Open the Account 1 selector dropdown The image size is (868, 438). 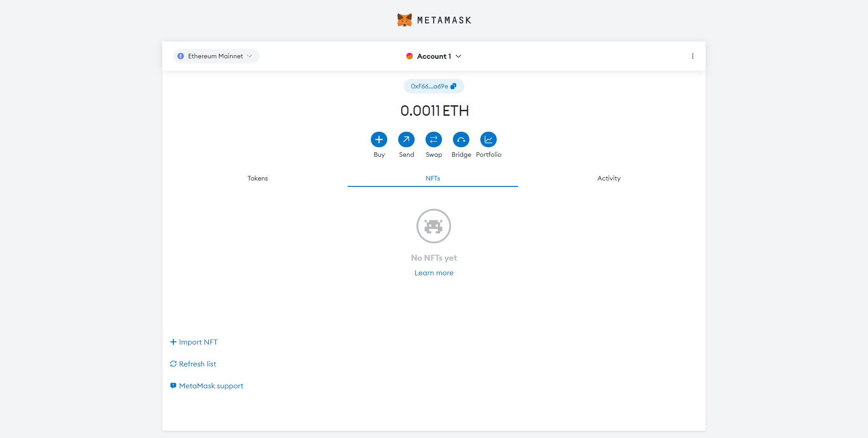434,56
